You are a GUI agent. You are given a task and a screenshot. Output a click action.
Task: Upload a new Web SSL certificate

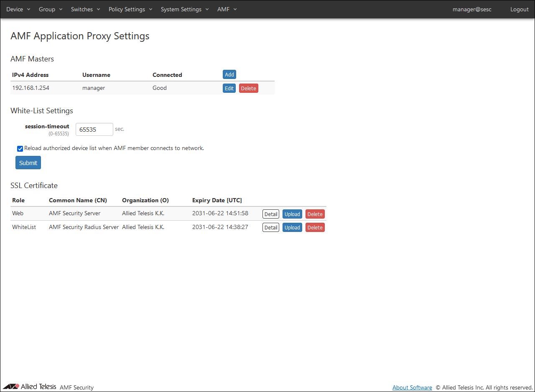click(x=292, y=214)
